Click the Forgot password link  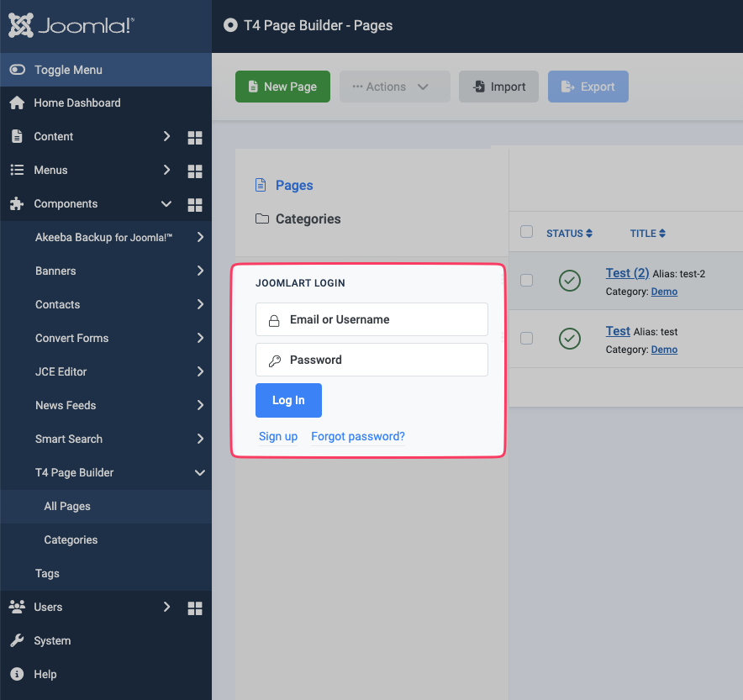pyautogui.click(x=358, y=436)
